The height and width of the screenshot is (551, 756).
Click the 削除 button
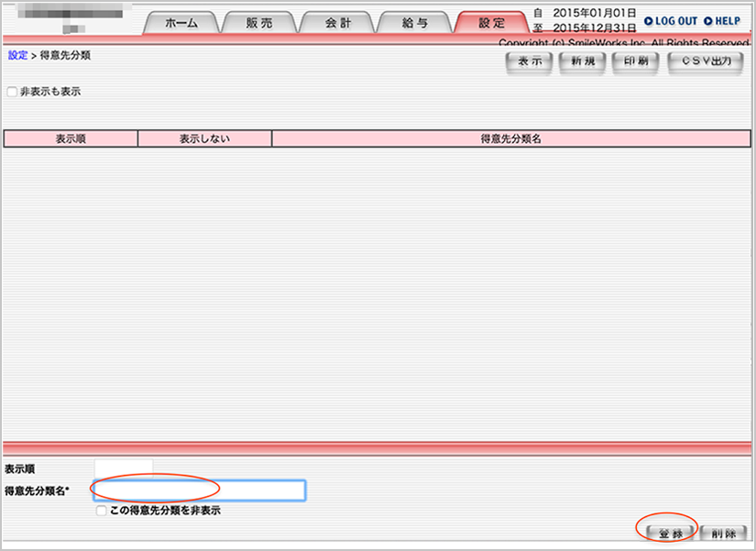[723, 534]
